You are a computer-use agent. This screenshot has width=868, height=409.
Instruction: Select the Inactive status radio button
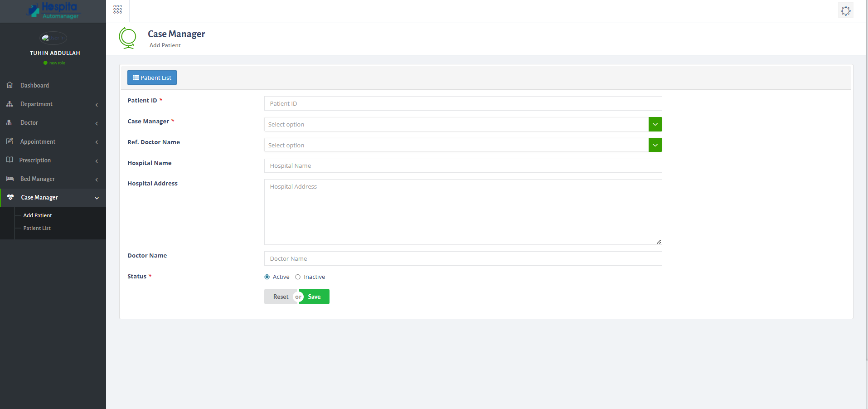pyautogui.click(x=298, y=277)
